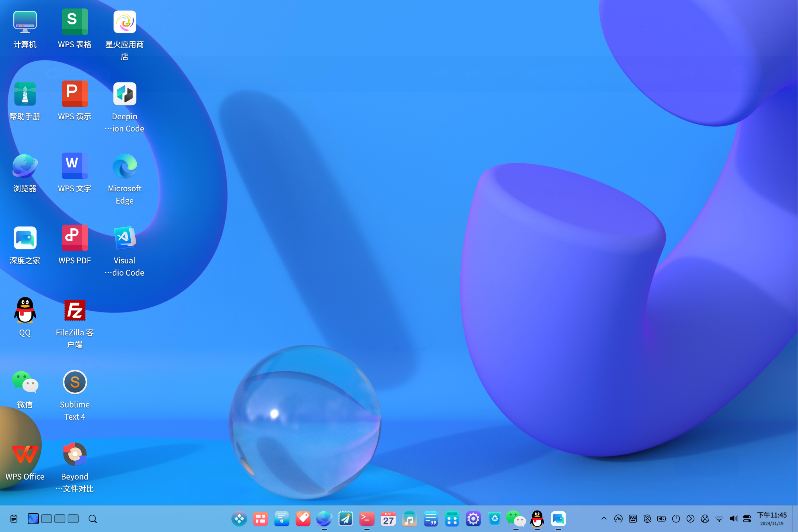
Task: Open the multitasking view in dock
Action: click(x=260, y=519)
